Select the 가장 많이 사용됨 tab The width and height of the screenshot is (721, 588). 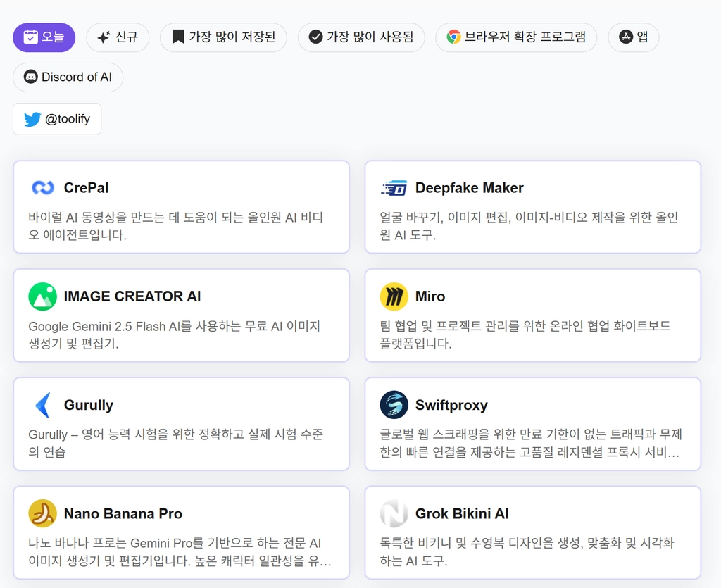[361, 37]
